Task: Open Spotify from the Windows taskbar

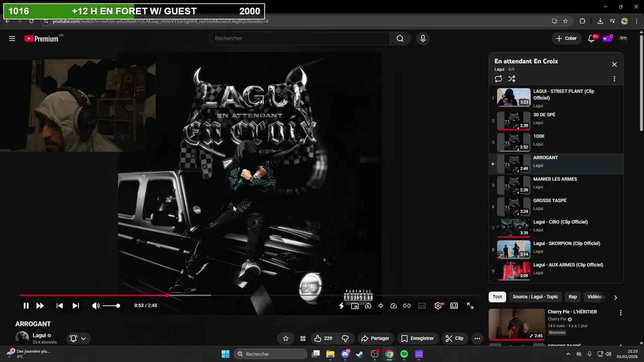Action: [404, 354]
